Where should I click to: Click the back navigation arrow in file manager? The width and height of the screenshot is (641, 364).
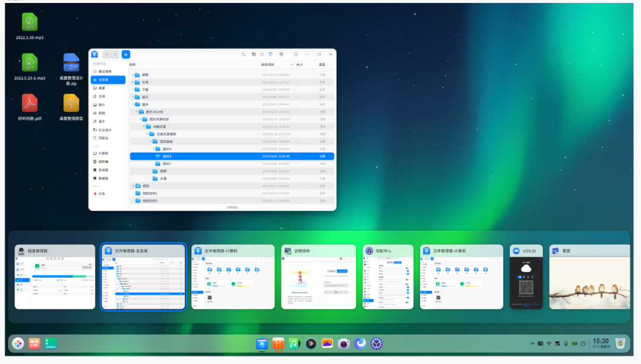click(106, 53)
